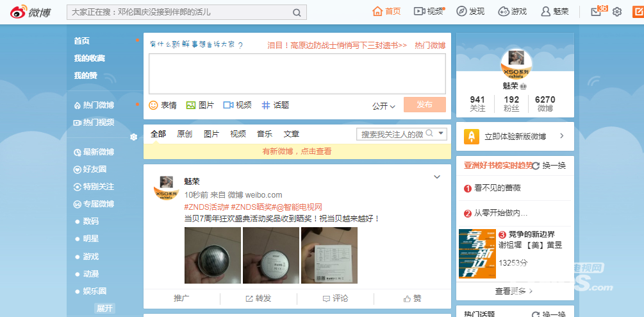644x317 pixels.
Task: Open 好友圈 in left sidebar
Action: pyautogui.click(x=90, y=169)
